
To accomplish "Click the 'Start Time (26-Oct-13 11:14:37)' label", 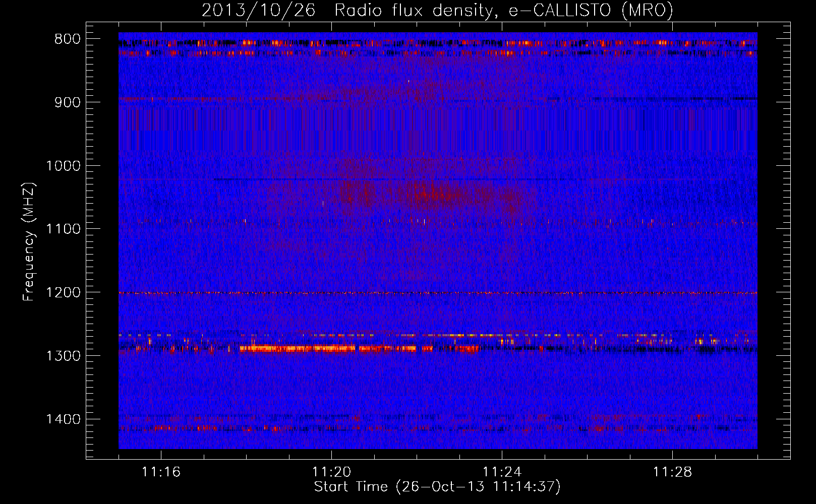I will [x=437, y=487].
